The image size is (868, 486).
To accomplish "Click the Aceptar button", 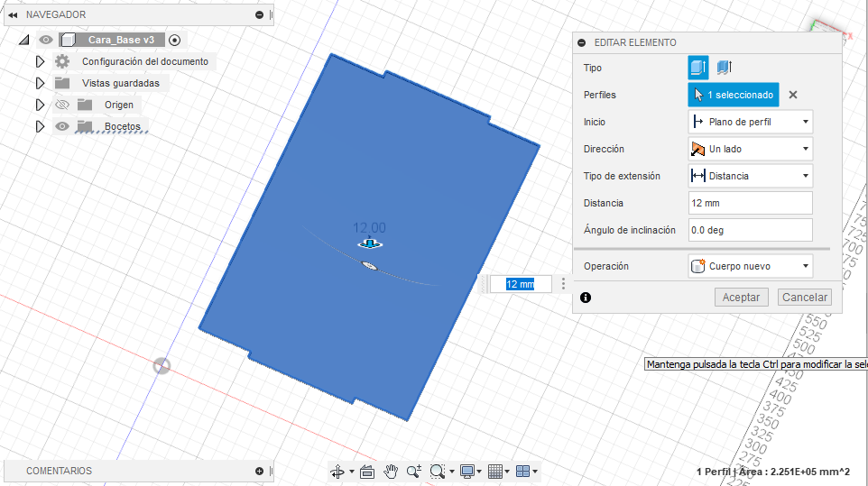I will pos(741,297).
